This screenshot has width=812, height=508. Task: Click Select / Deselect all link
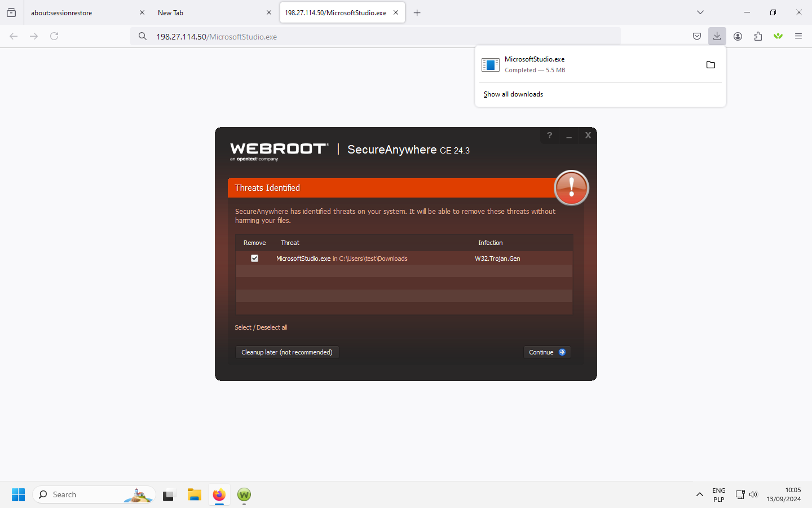[x=261, y=327]
